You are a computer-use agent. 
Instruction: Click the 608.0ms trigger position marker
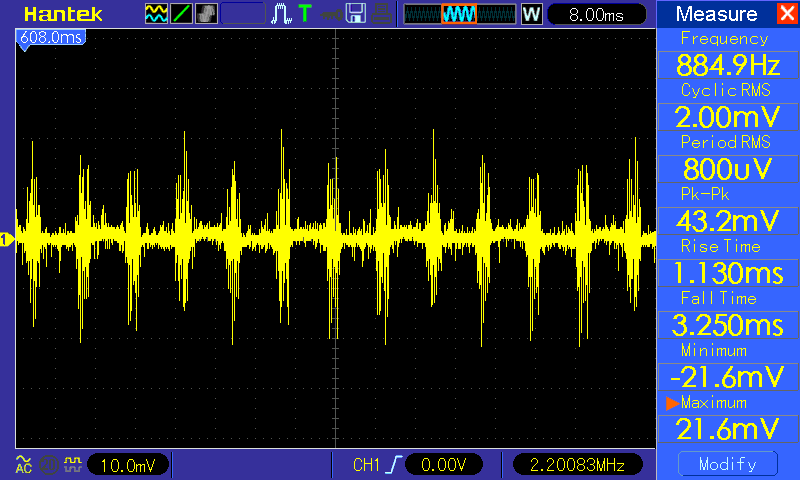coord(51,38)
